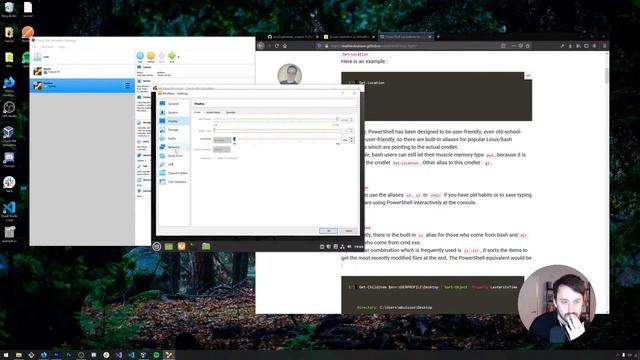This screenshot has width=640, height=360.
Task: Select Display category in settings sidebar
Action: coord(173,121)
